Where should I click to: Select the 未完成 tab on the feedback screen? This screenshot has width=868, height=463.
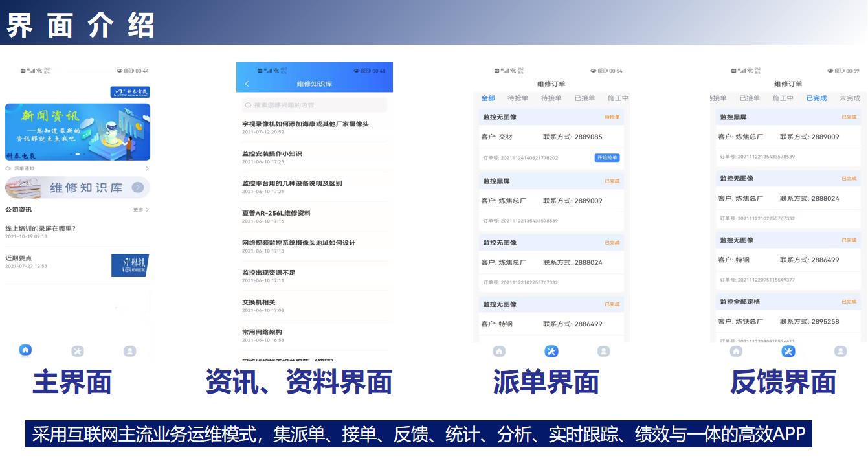[849, 98]
